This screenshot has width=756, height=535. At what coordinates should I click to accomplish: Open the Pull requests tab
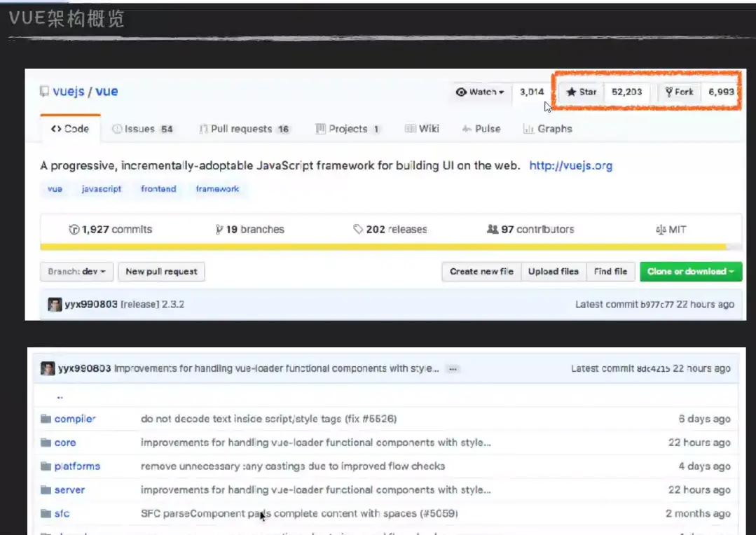pyautogui.click(x=245, y=129)
